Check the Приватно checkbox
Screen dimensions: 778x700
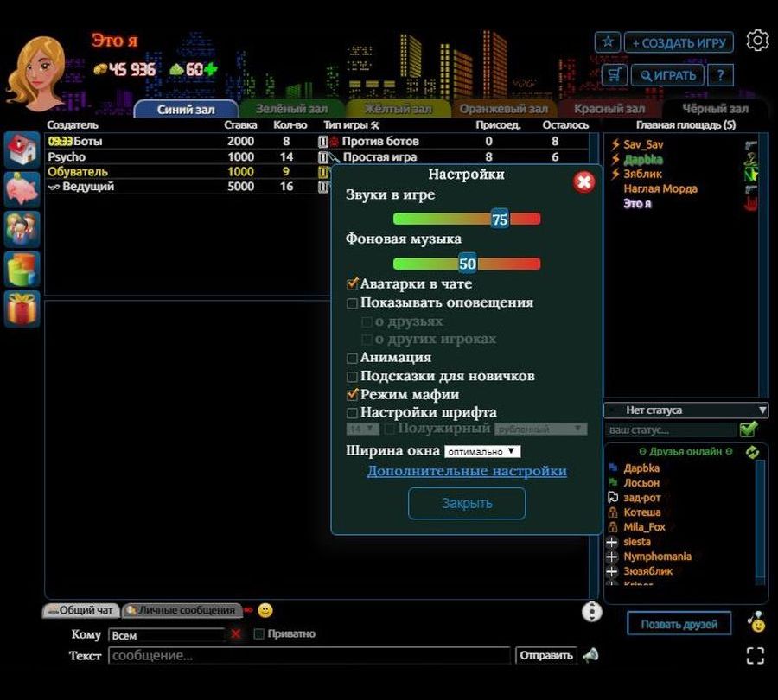[259, 634]
